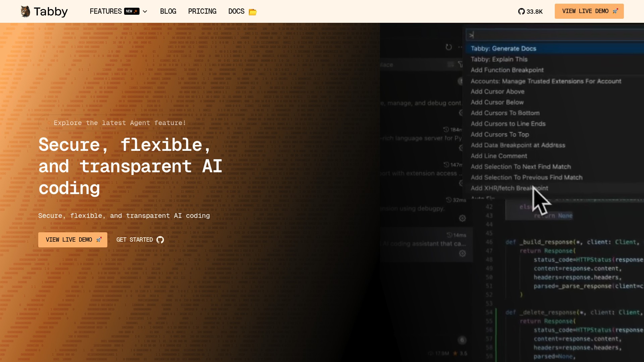
Task: Click the rocket icon in the hero demo button
Action: pos(99,240)
